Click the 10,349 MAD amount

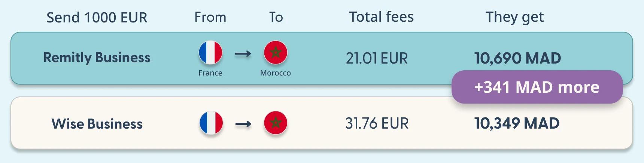pyautogui.click(x=517, y=123)
